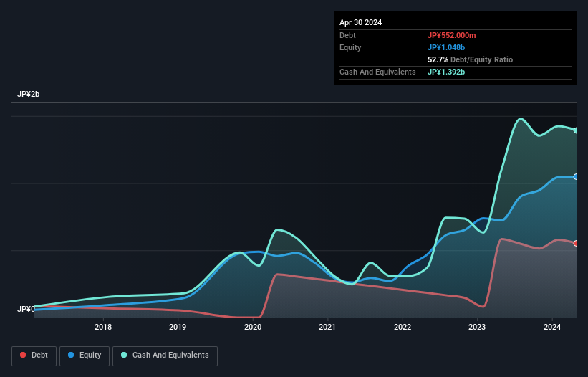This screenshot has width=588, height=377.
Task: Toggle the Cash And Equivalents legend button
Action: coord(165,355)
